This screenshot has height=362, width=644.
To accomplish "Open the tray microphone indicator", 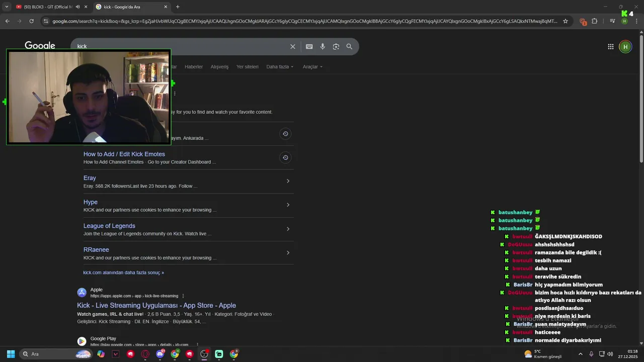I will coord(591,354).
